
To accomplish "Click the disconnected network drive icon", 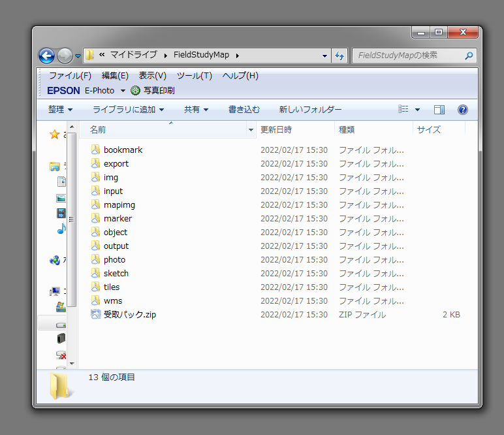I will (x=61, y=355).
